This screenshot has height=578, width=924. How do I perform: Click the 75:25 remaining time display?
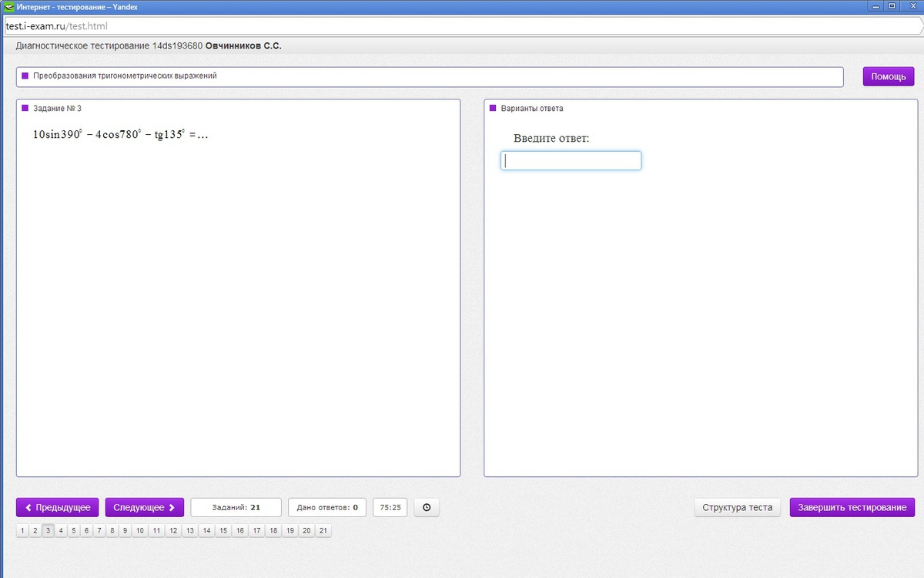tap(390, 507)
